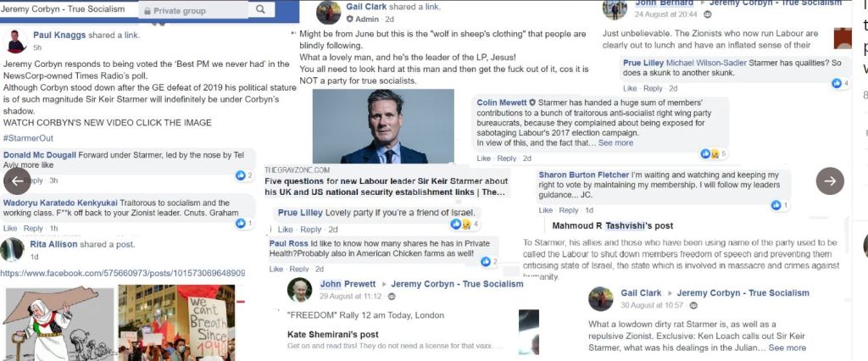
Task: Expand Gail Clark's post via See more
Action: tap(788, 347)
